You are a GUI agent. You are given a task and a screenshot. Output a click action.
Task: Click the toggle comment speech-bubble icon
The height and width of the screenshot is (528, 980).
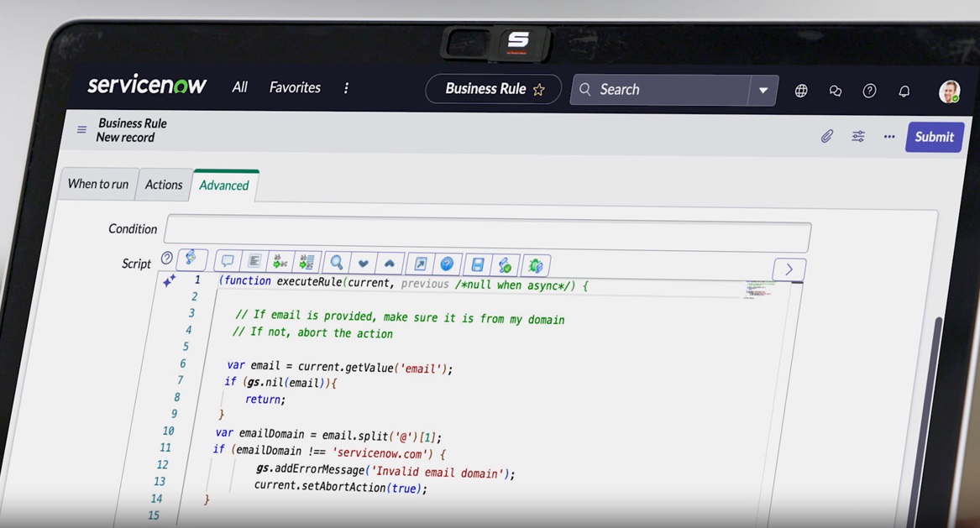(x=228, y=260)
